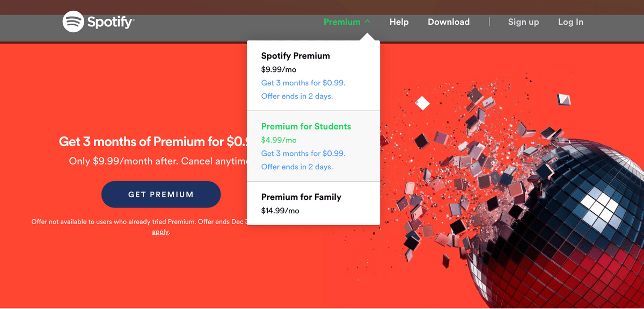Select the Spotify Premium plan heading
This screenshot has width=644, height=309.
point(296,56)
